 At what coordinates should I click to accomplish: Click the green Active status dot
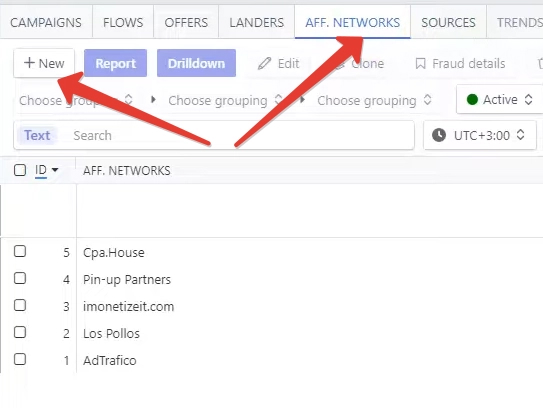point(472,99)
